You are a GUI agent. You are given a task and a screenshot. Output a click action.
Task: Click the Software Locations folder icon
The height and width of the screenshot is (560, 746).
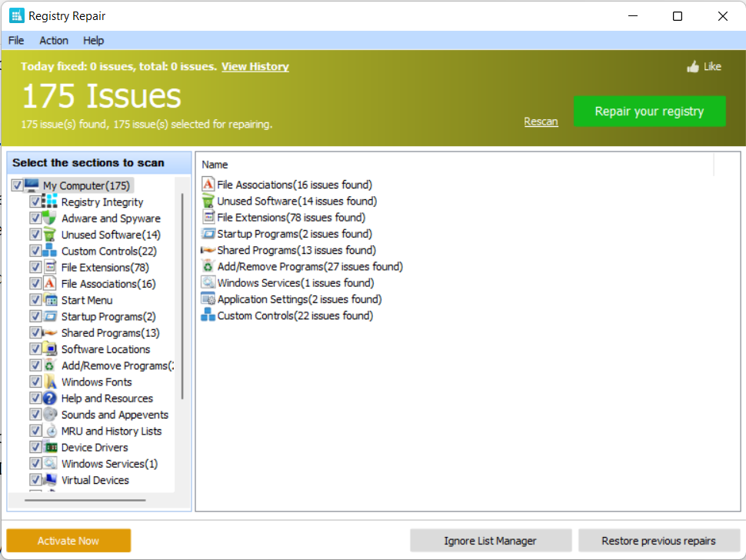[x=49, y=348]
